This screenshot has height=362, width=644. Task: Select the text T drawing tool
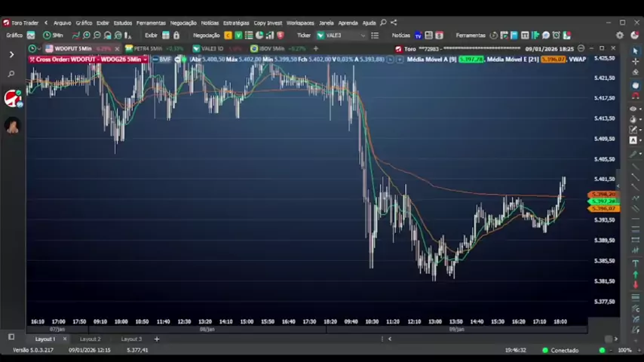coord(635,263)
